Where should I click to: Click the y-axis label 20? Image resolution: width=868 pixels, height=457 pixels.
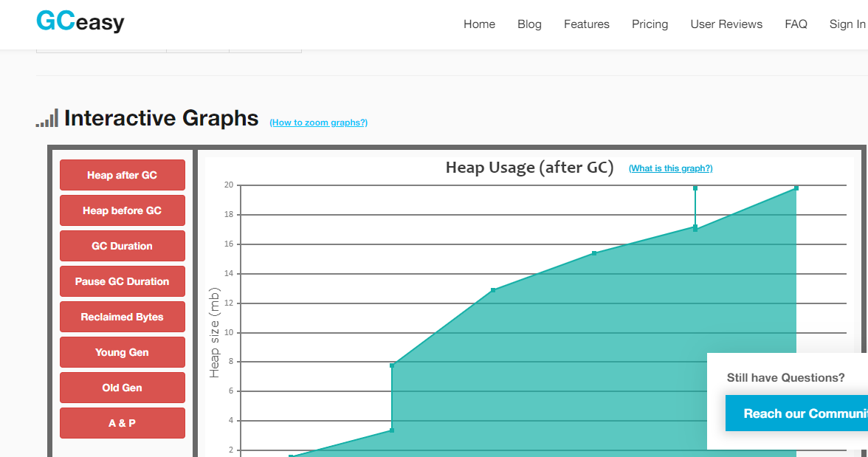tap(229, 185)
